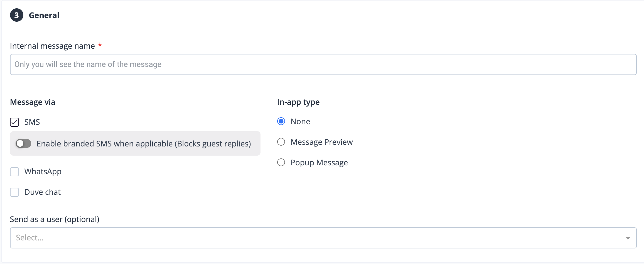Uncheck the SMS checkbox
644x264 pixels.
coord(14,122)
